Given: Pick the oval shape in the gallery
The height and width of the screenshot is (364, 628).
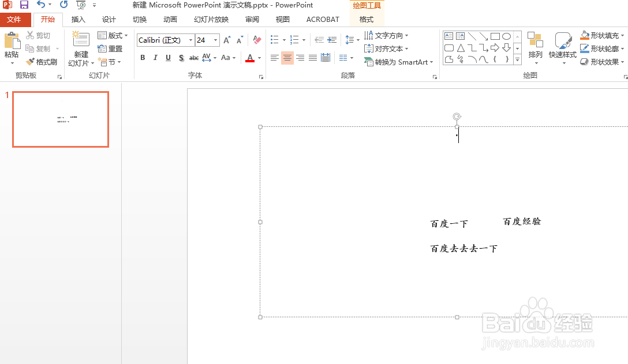Looking at the screenshot, I should (507, 36).
